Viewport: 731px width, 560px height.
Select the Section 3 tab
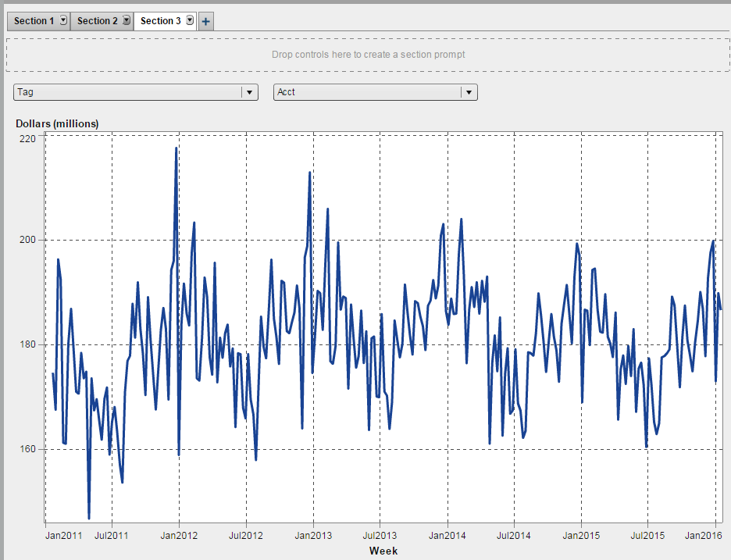coord(160,21)
